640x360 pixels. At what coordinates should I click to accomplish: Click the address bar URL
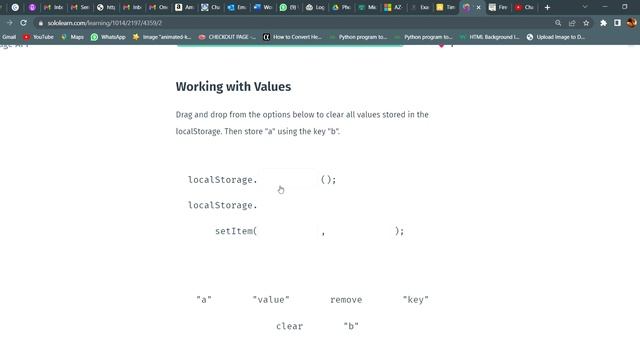tap(105, 23)
